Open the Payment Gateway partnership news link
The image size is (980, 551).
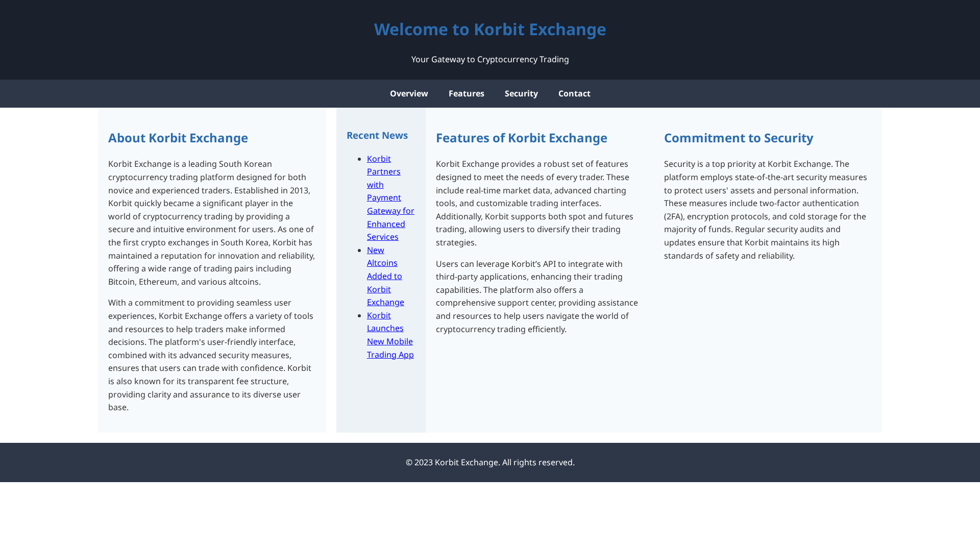pos(390,197)
